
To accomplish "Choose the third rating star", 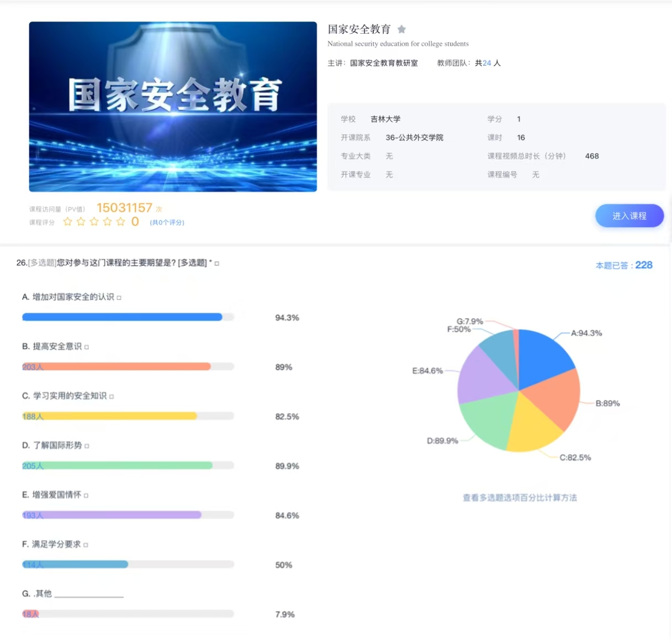I will click(x=94, y=222).
